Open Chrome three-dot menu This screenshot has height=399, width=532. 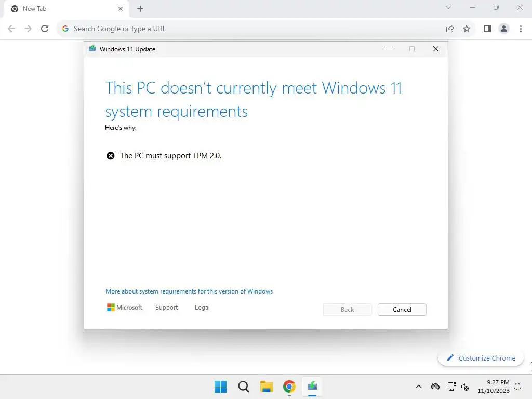pos(521,29)
